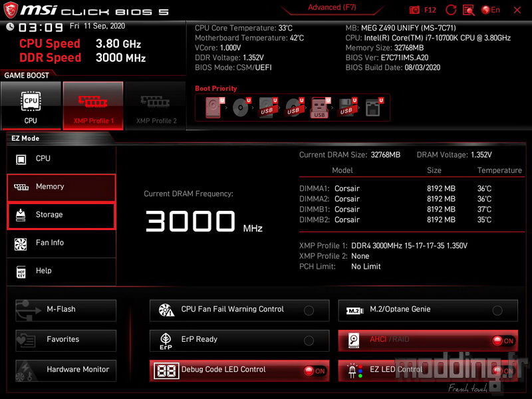Enable XMP Profile 2
The width and height of the screenshot is (532, 399).
pos(156,106)
